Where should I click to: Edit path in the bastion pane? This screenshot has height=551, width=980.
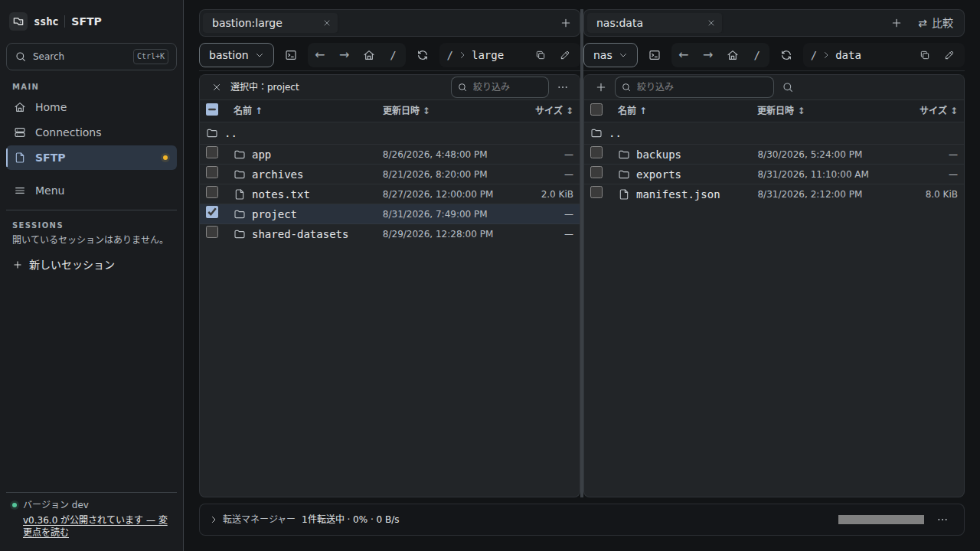[x=565, y=55]
